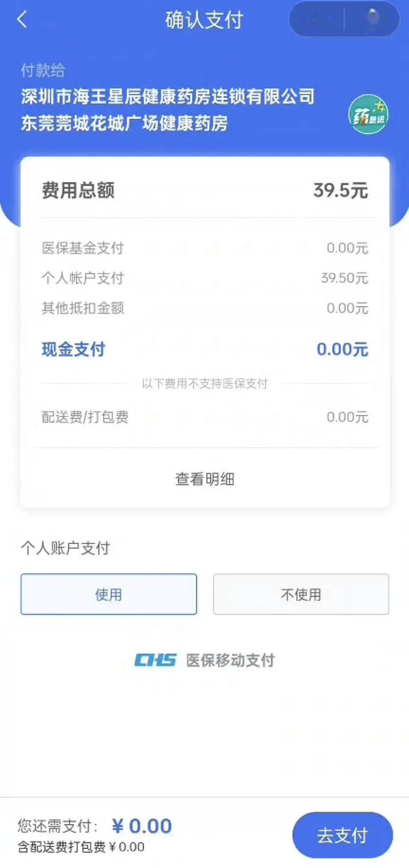Tap the 39.5元 total amount
Screen dimensions: 409x868
coord(340,190)
